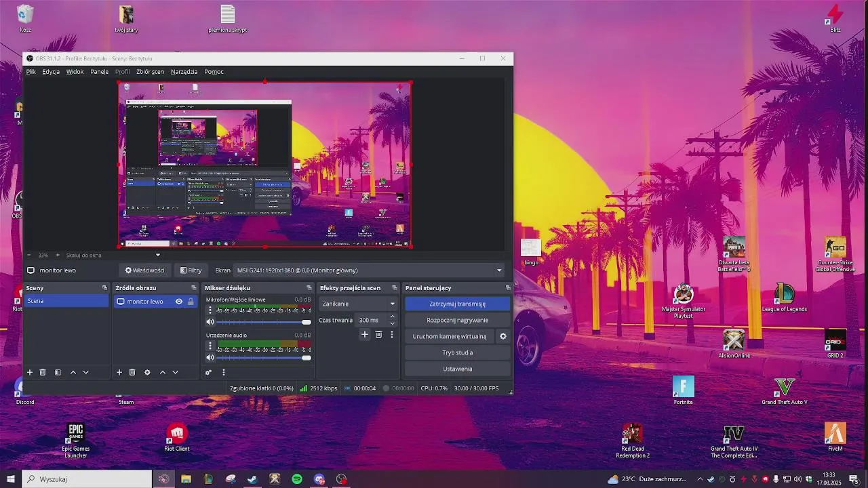Screen dimensions: 868x488
Task: Open virtual camera settings gear icon
Action: click(503, 336)
